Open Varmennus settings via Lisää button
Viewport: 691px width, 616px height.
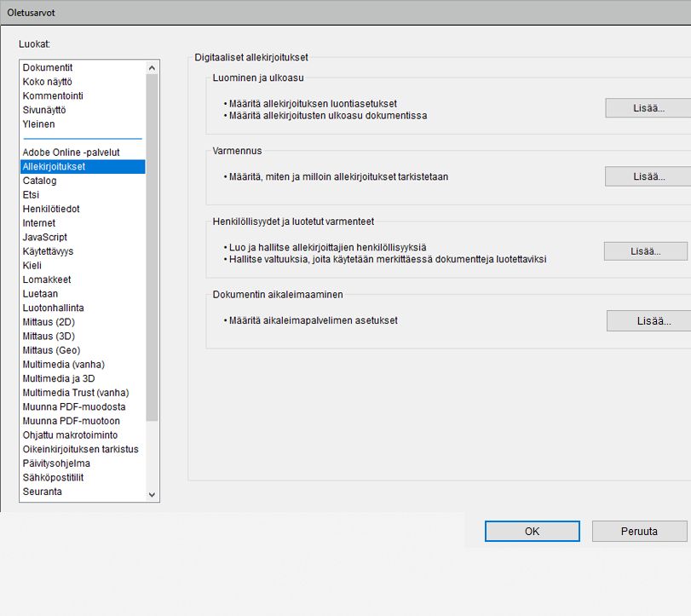[x=648, y=176]
